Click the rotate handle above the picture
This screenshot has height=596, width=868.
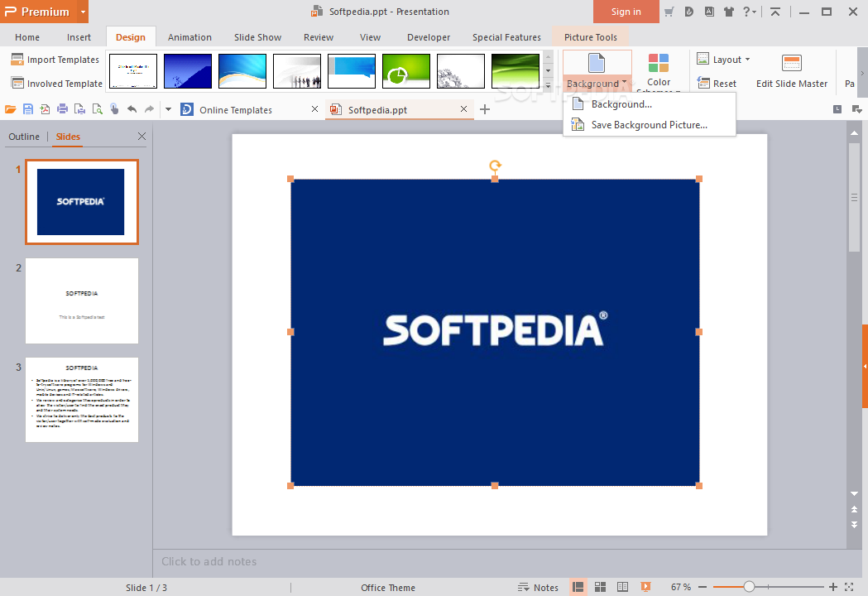tap(495, 165)
